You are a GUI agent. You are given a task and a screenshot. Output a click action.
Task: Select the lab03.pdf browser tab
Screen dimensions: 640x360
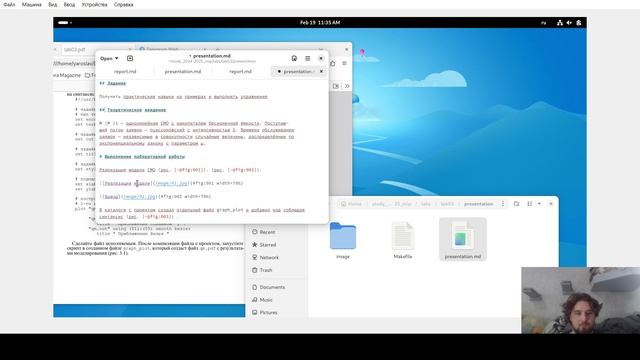(76, 49)
